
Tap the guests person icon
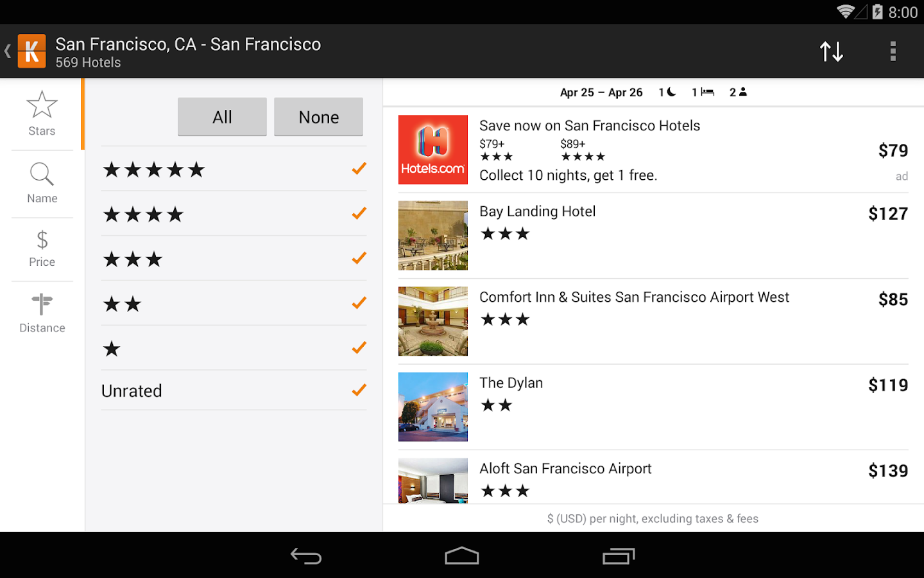[x=742, y=92]
